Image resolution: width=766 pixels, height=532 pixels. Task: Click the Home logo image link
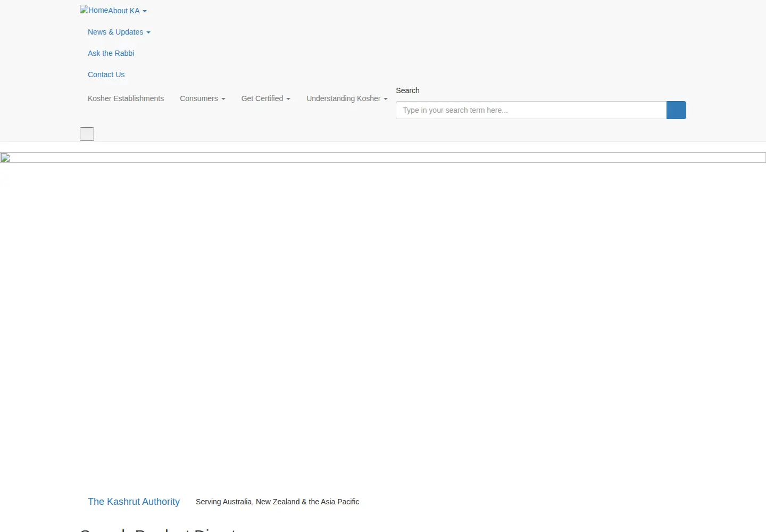[x=94, y=10]
